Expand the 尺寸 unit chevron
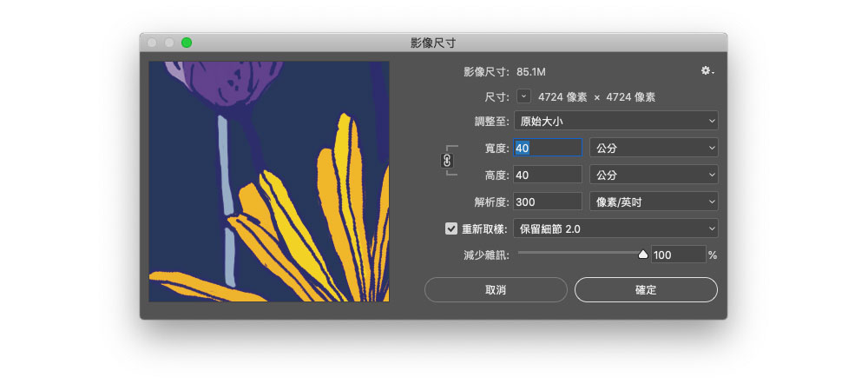Viewport: 868px width, 384px height. [523, 96]
